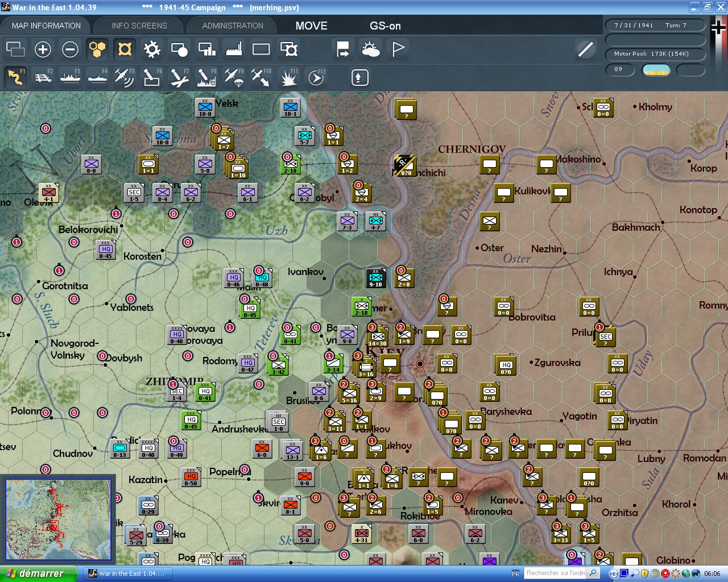
Task: Click the wheat field weather indicator
Action: pos(656,70)
